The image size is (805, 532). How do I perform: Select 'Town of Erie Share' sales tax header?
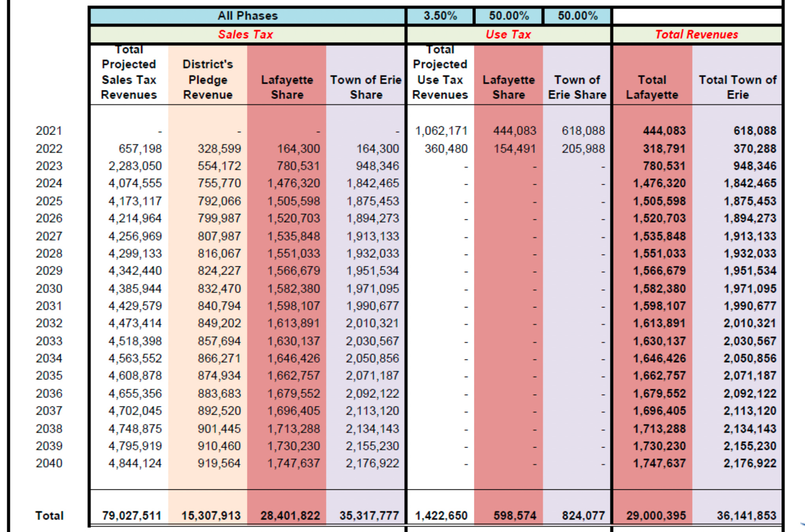click(366, 87)
